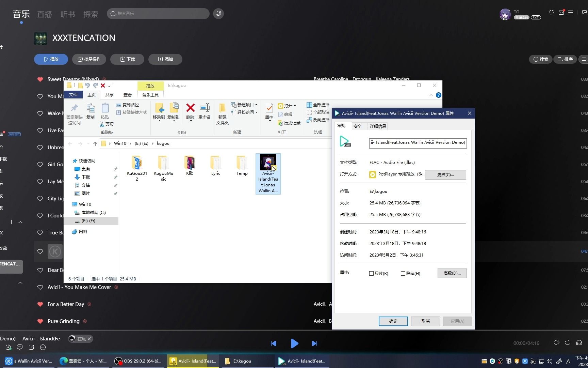Screen dimensions: 588x368
Task: Open Details (详细信息) tab in properties
Action: point(378,126)
